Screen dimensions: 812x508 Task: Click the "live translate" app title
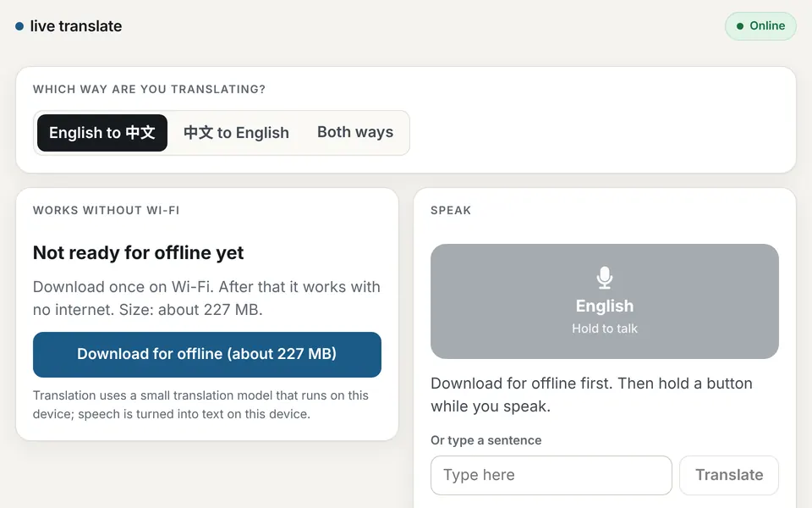click(76, 26)
